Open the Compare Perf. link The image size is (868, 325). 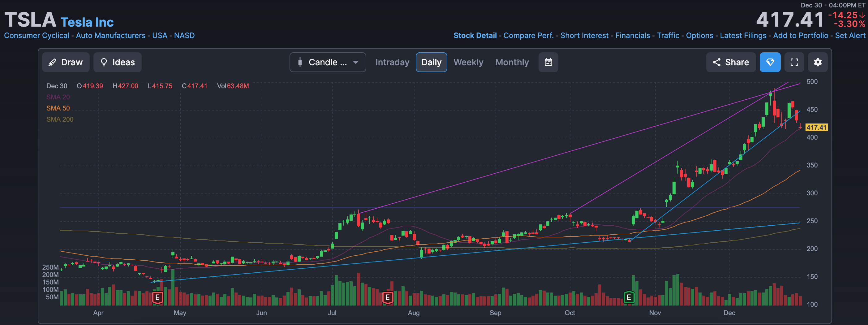(528, 35)
